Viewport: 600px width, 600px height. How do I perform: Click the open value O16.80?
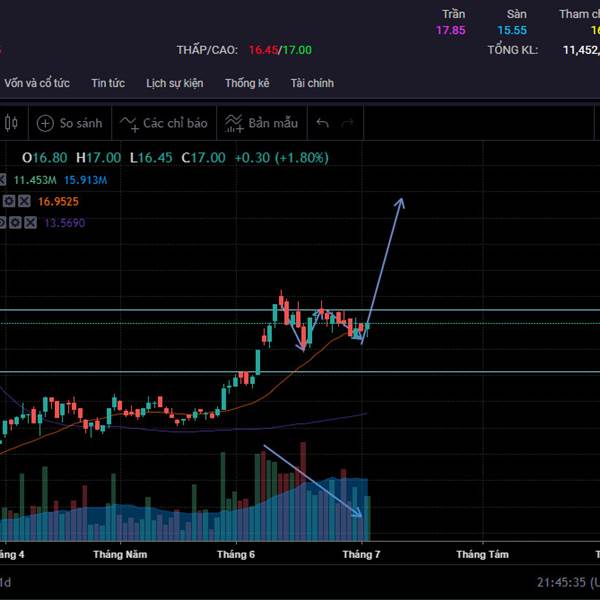click(x=45, y=158)
